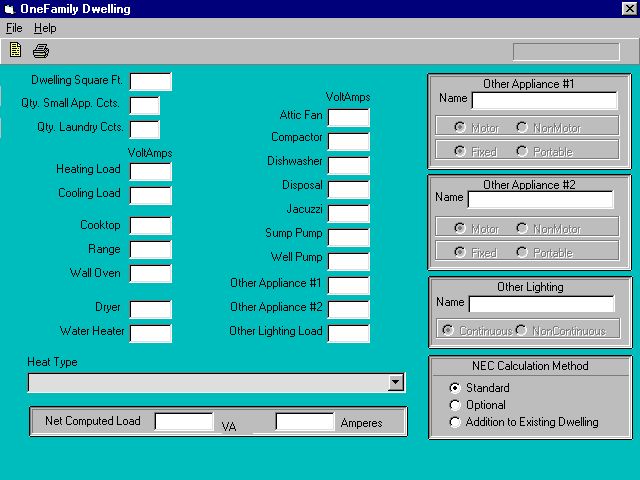
Task: Expand the Heat Type dropdown
Action: [x=396, y=382]
